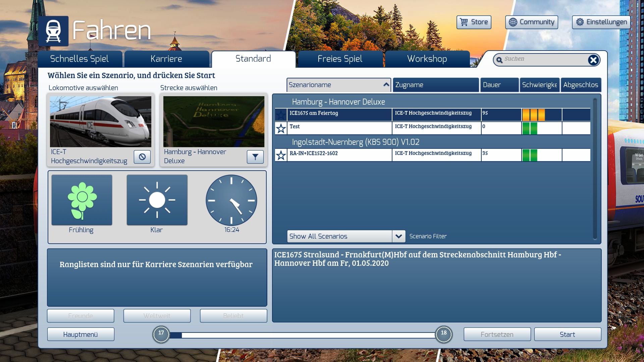Image resolution: width=644 pixels, height=362 pixels.
Task: Click the Klar weather sun icon
Action: 157,200
